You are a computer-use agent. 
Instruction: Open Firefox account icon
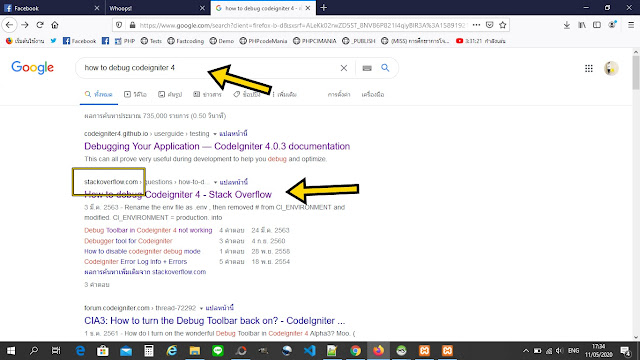(x=612, y=25)
